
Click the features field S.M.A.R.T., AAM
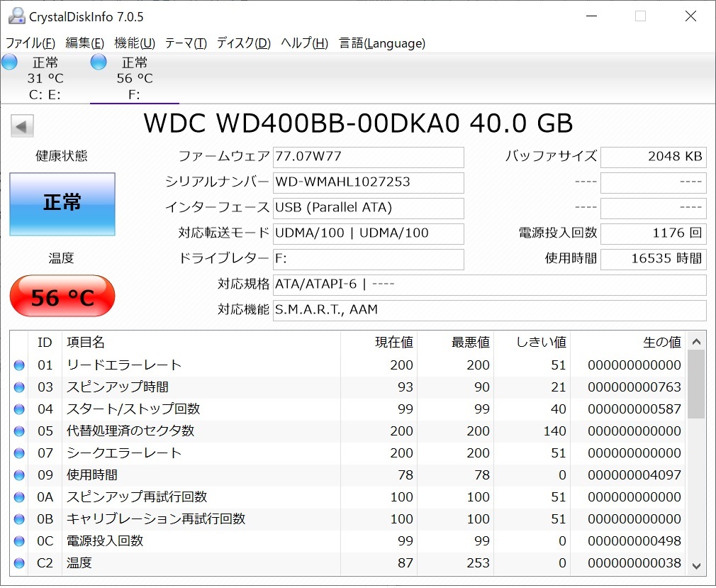coord(490,311)
